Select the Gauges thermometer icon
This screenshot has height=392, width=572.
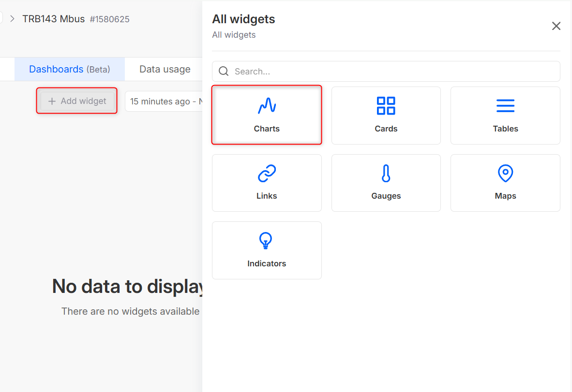[x=386, y=173]
